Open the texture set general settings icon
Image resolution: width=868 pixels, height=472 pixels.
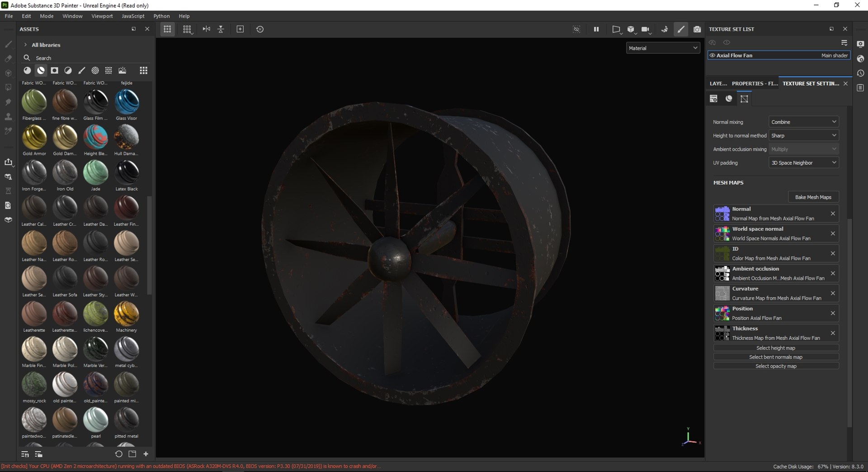click(713, 99)
